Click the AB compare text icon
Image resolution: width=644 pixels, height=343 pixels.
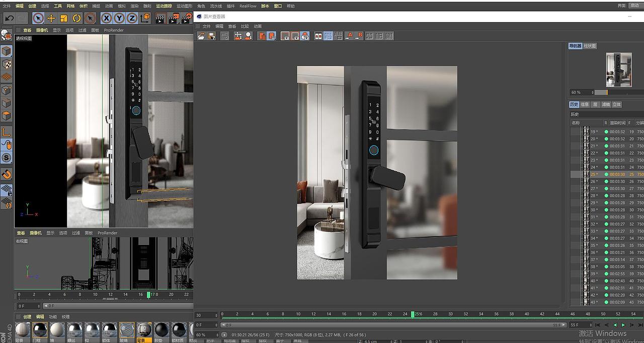click(339, 36)
